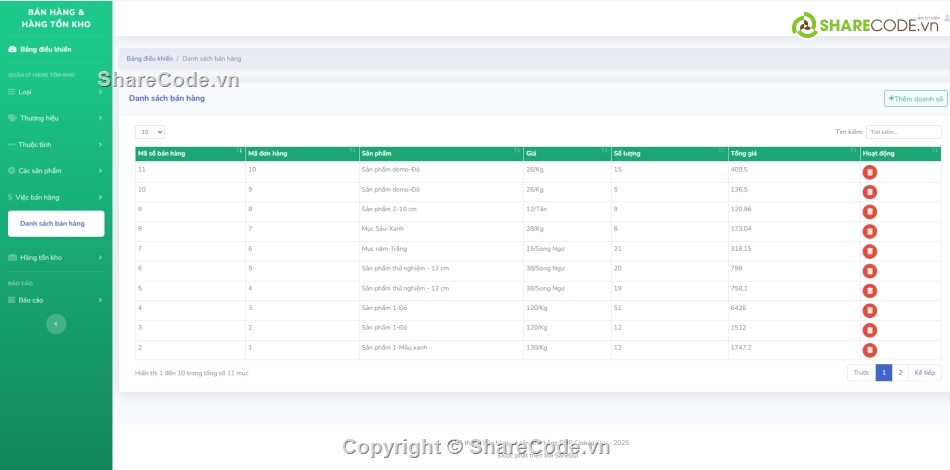Click the Hiển thị 1 đến 10 info text
The width and height of the screenshot is (950, 470).
point(191,373)
